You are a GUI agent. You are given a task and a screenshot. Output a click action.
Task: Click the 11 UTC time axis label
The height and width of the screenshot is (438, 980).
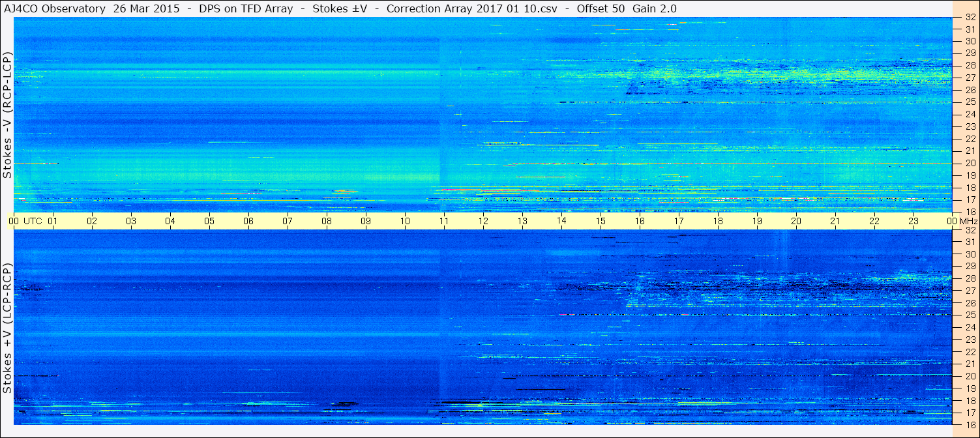(444, 221)
